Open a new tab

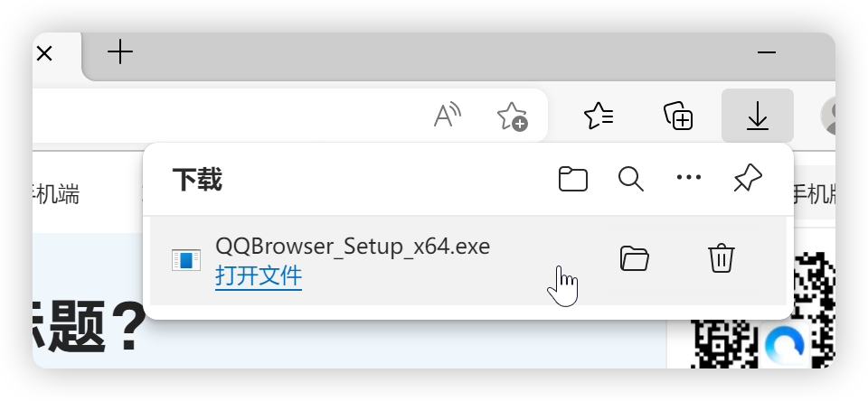click(120, 52)
